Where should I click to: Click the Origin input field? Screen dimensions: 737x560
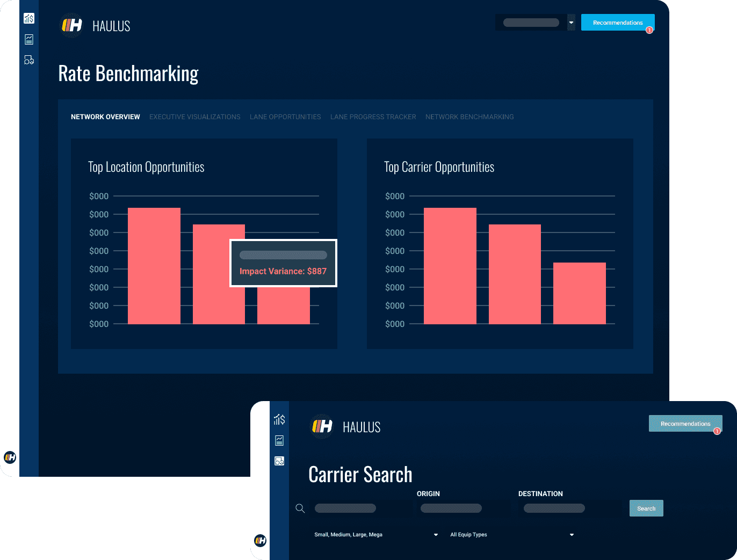(451, 508)
